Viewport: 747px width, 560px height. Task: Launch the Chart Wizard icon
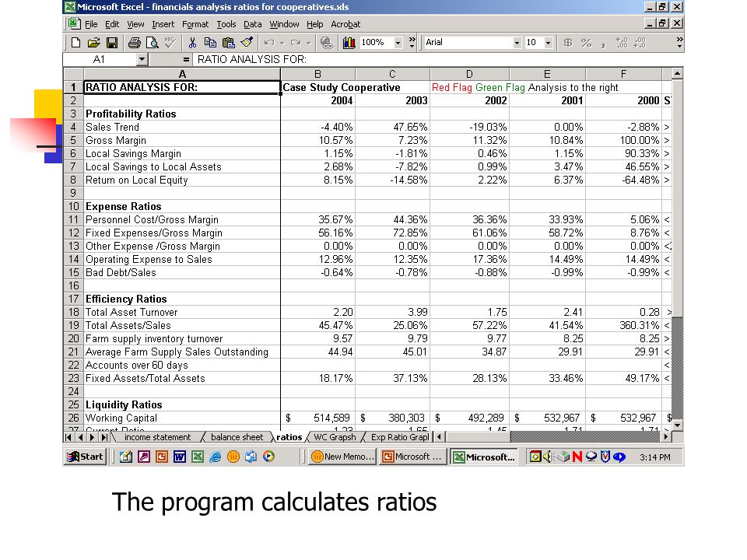(x=349, y=43)
